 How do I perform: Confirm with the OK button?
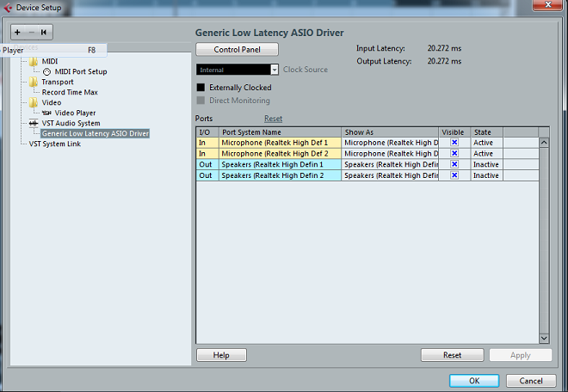pyautogui.click(x=474, y=381)
